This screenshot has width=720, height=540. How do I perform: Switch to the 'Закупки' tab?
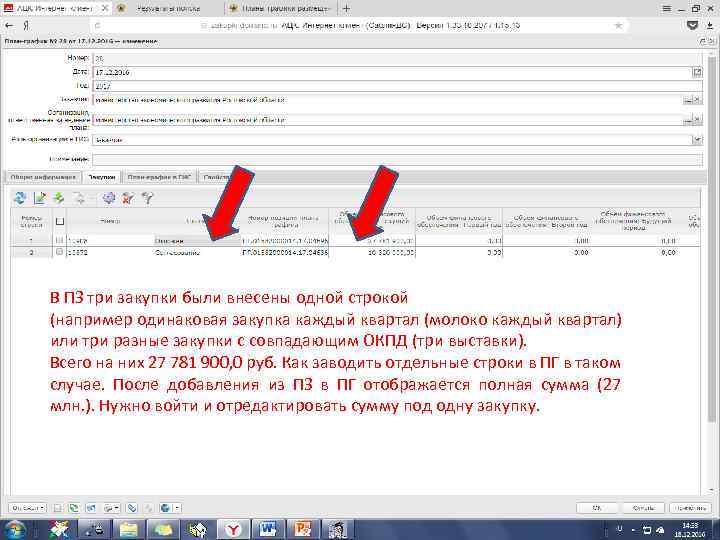pos(102,177)
